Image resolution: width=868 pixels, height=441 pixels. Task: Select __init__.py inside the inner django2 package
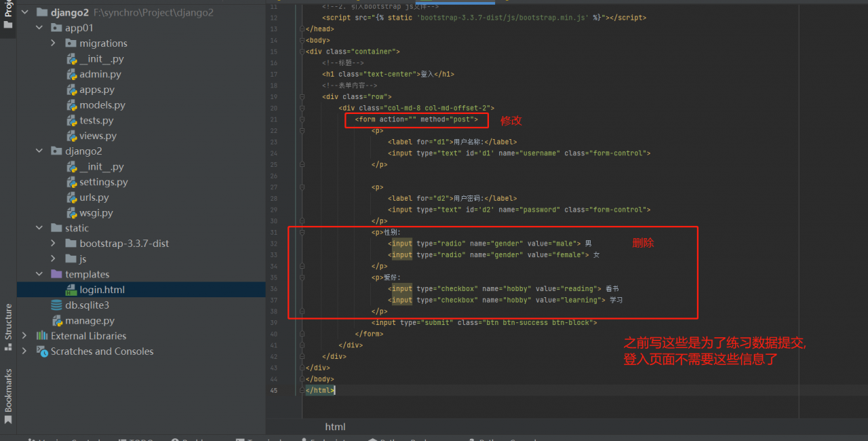click(102, 167)
